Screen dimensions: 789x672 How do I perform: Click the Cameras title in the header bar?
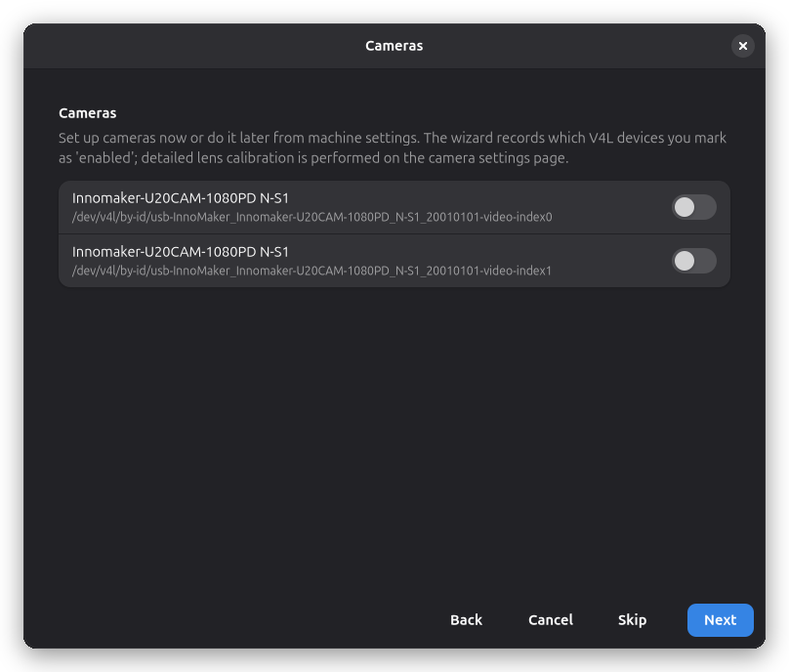pos(394,46)
